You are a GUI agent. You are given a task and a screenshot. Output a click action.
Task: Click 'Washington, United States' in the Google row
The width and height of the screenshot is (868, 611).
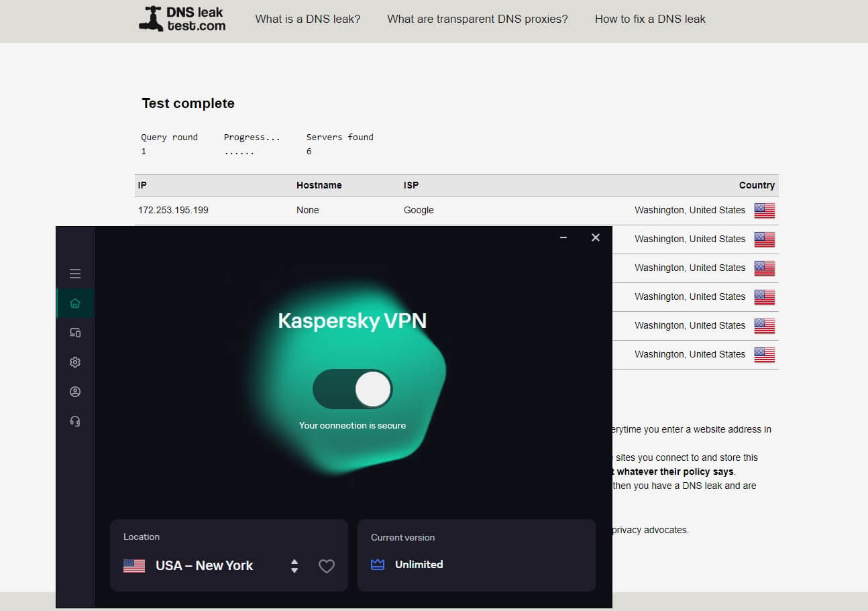click(690, 210)
